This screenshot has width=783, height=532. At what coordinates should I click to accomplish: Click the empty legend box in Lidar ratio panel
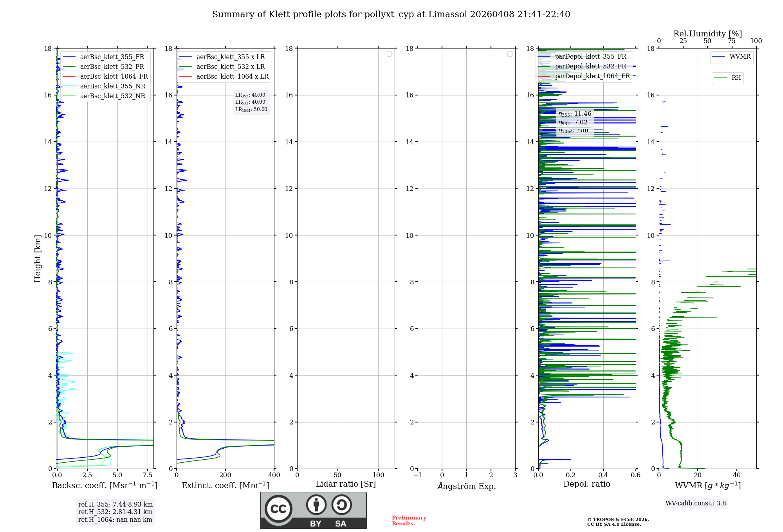coord(389,54)
